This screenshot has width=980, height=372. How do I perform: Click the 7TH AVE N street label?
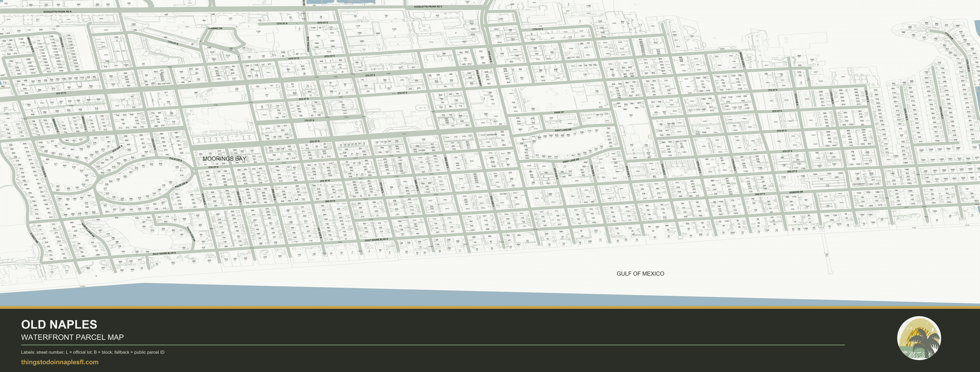point(44,171)
